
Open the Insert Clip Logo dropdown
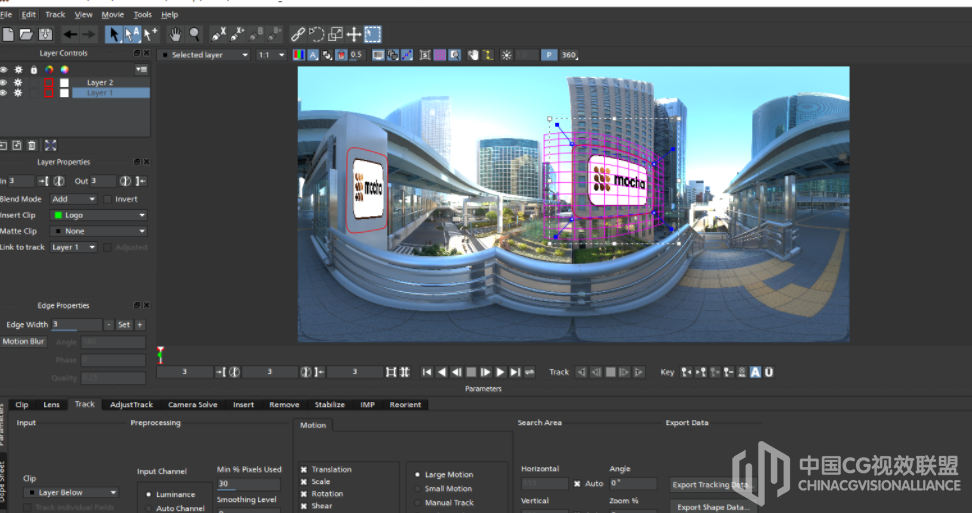[x=99, y=216]
